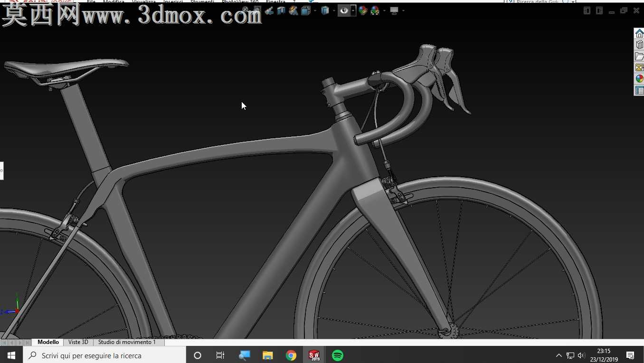Screen dimensions: 644x363
Task: Click the left document tile window icon
Action: click(587, 10)
